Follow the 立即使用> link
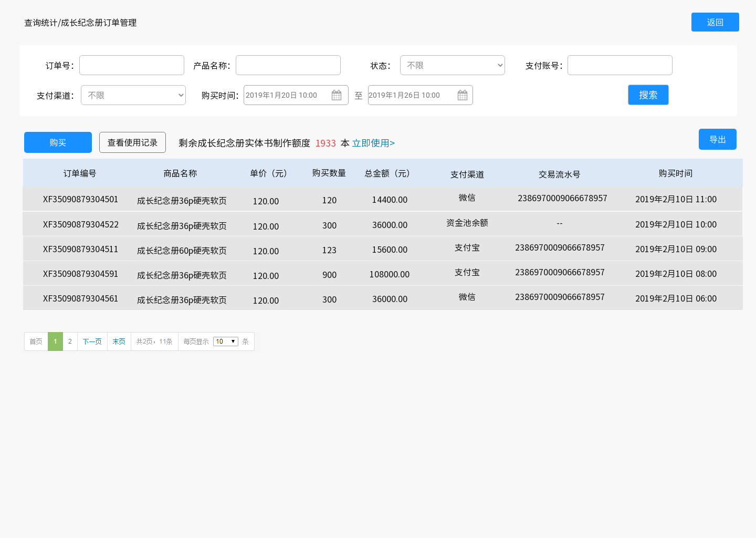 pos(373,143)
